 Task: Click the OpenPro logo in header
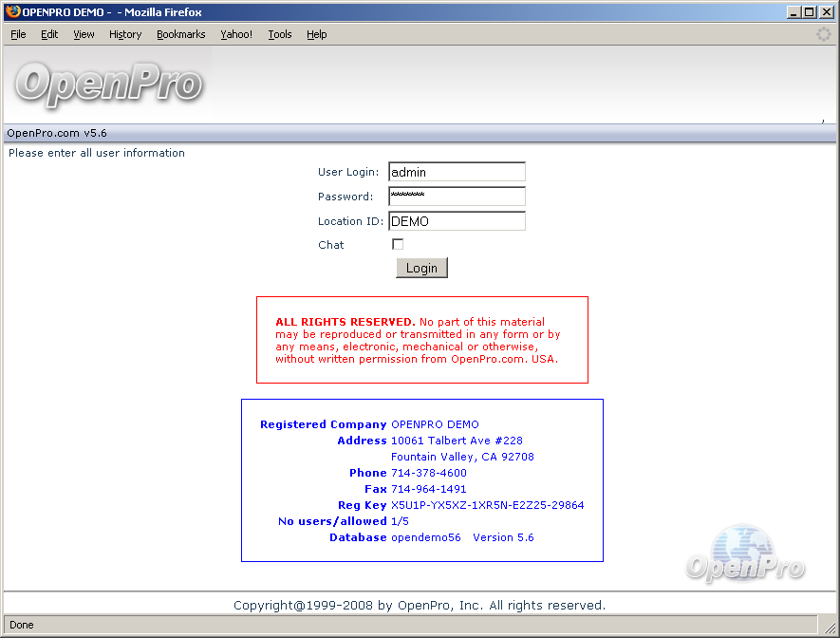click(x=108, y=84)
